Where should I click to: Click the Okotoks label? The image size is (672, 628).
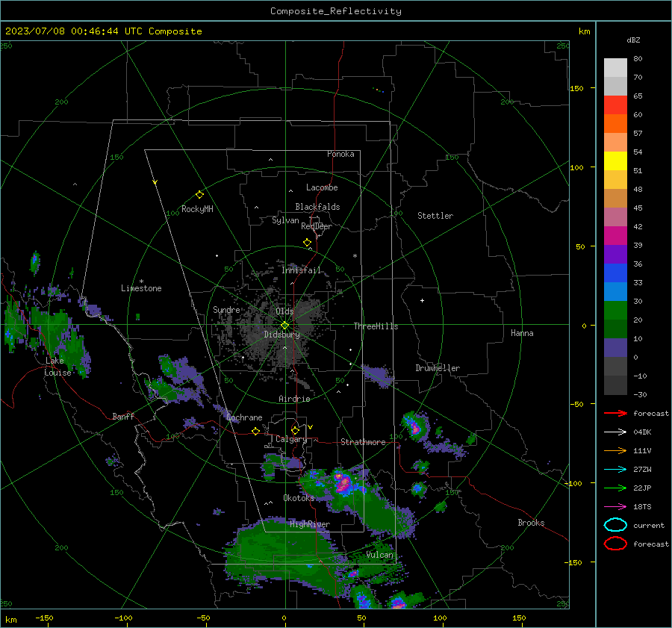click(x=299, y=497)
